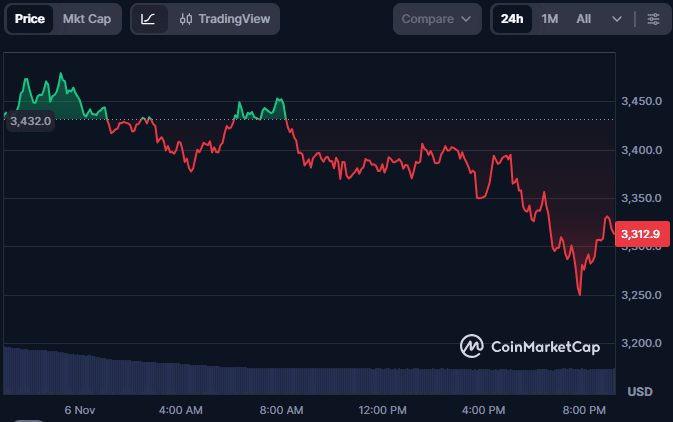The height and width of the screenshot is (422, 673).
Task: Open the TradingView candlestick chart view
Action: click(224, 19)
